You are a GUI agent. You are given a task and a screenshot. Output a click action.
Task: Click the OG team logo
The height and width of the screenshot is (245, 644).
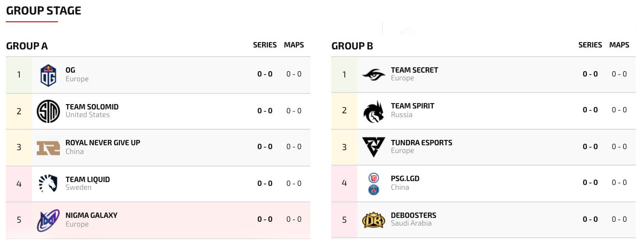click(48, 75)
